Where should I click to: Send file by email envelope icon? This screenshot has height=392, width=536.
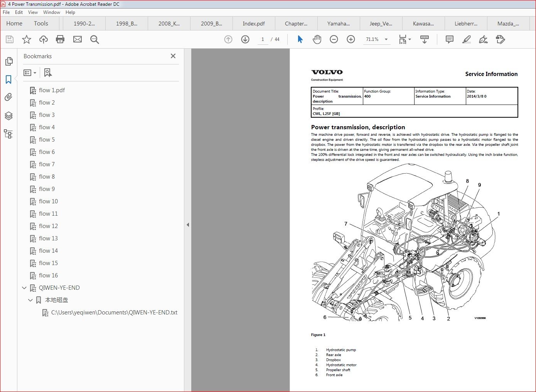coord(78,39)
